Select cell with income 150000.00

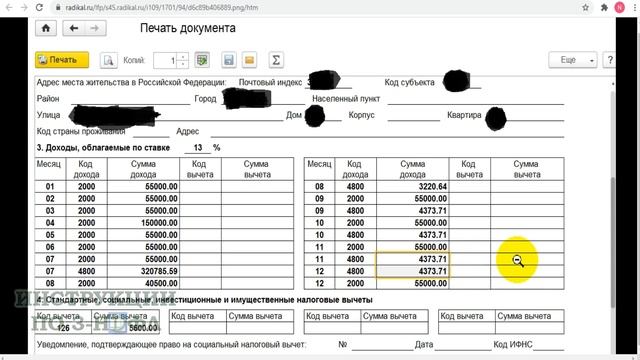click(143, 223)
